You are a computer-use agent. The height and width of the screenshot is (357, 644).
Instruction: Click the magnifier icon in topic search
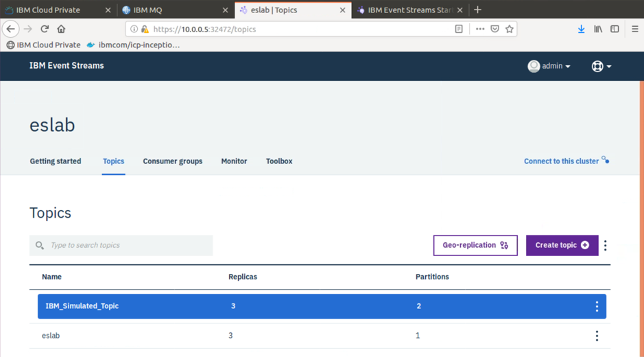(x=39, y=246)
